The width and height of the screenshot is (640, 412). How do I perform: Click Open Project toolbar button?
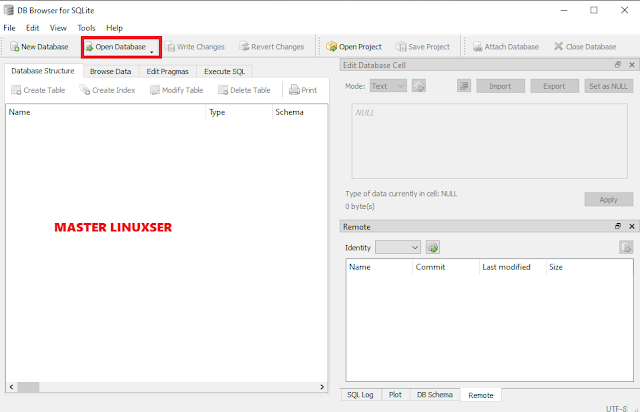coord(354,47)
